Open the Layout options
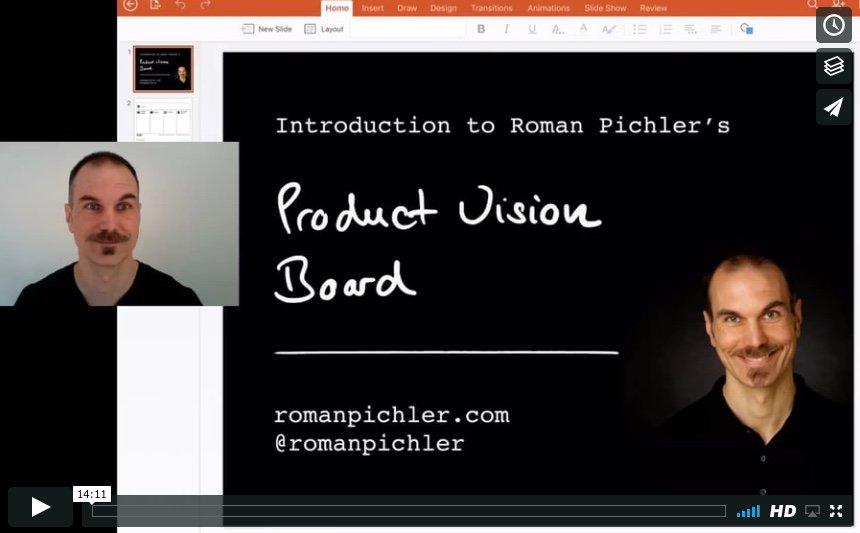860x533 pixels. (x=324, y=29)
